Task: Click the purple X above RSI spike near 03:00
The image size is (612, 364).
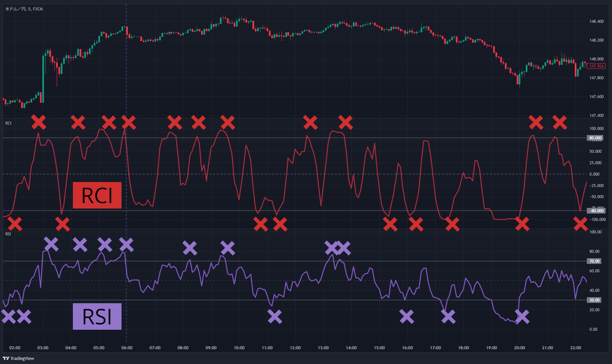Action: coord(51,244)
